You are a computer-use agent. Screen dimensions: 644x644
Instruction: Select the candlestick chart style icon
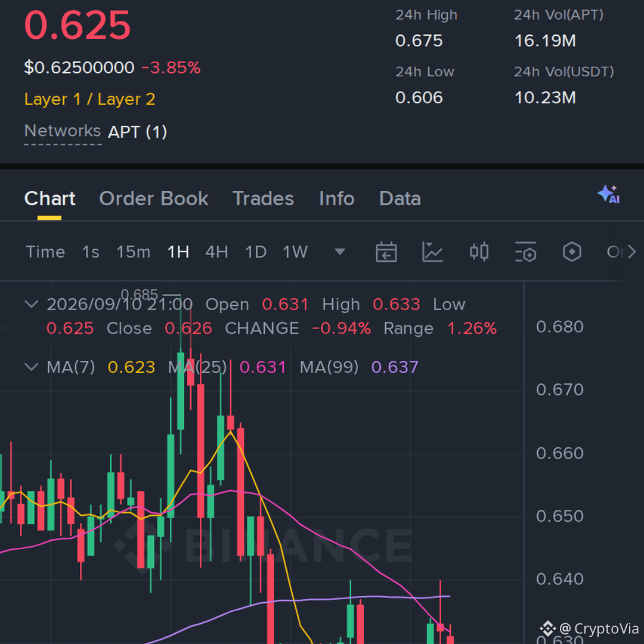[x=479, y=252]
